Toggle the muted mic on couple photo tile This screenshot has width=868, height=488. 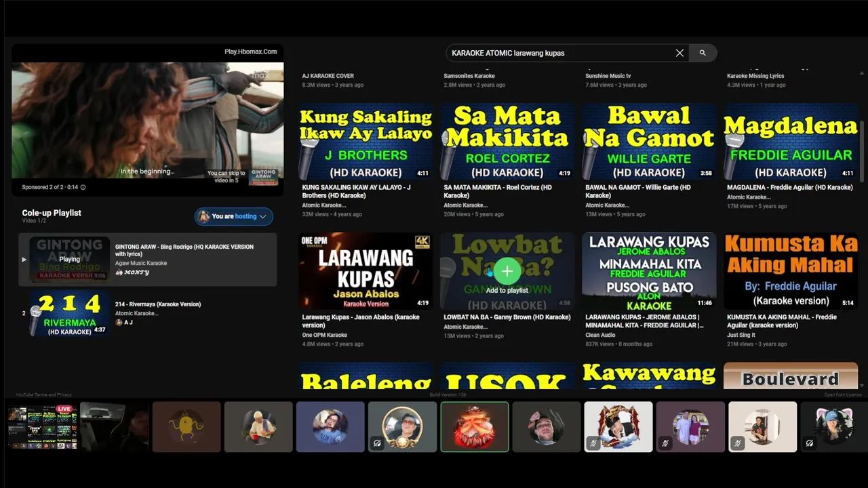coord(665,443)
